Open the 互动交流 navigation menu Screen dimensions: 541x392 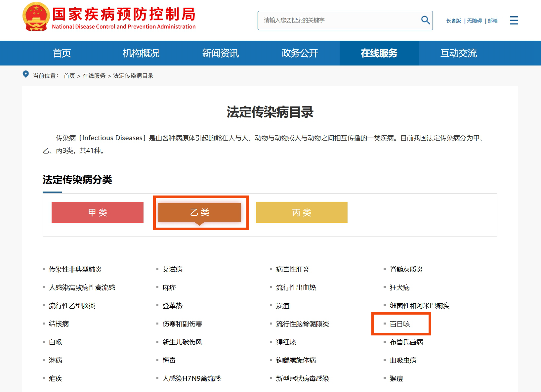pos(458,53)
